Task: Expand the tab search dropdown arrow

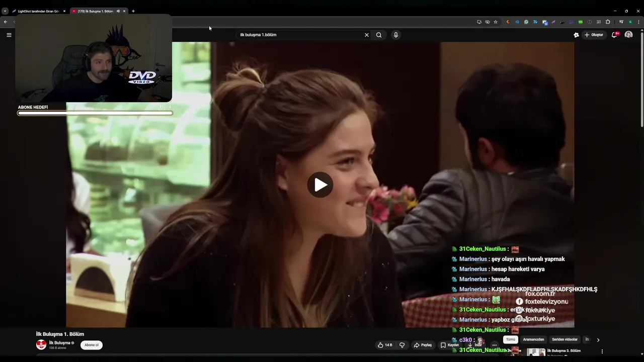Action: 5,11
